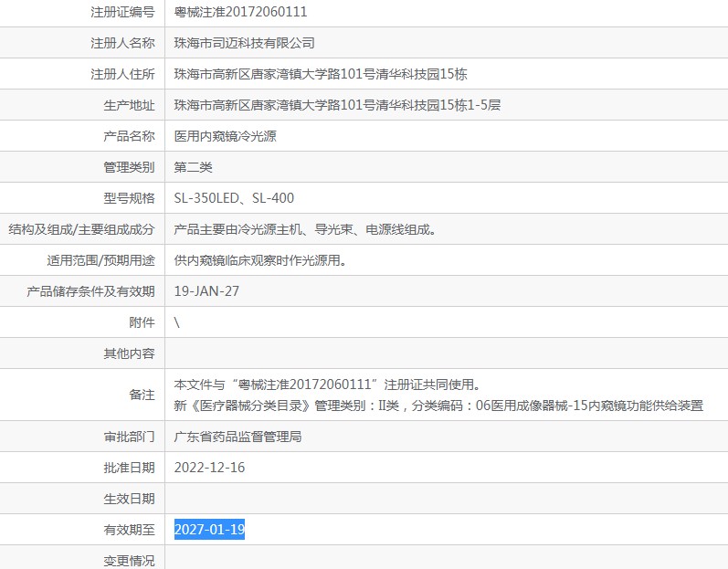Click the approval department 广东省药品监督管理局
This screenshot has width=728, height=569.
(237, 437)
